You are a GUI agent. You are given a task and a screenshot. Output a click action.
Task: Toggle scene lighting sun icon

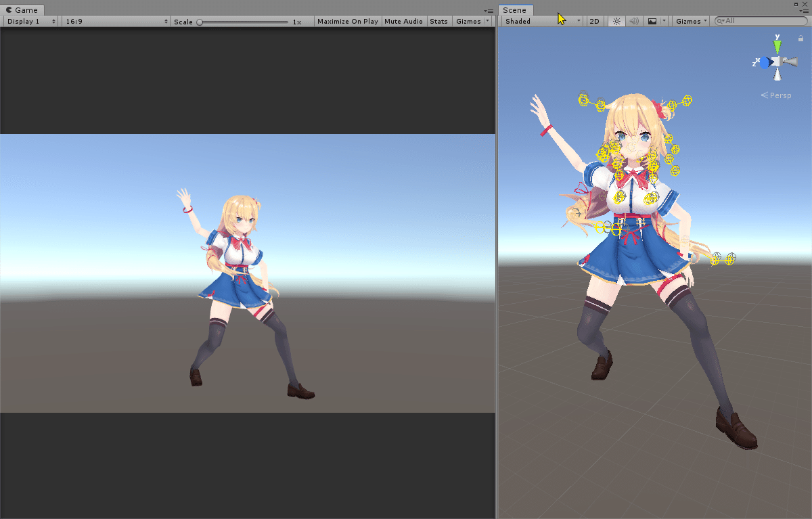pos(615,21)
